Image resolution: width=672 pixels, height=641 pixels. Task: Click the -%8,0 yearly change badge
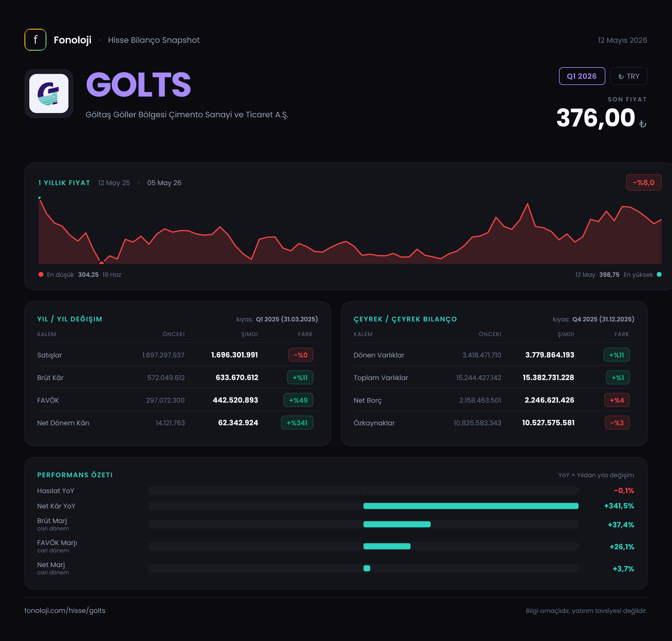click(644, 182)
